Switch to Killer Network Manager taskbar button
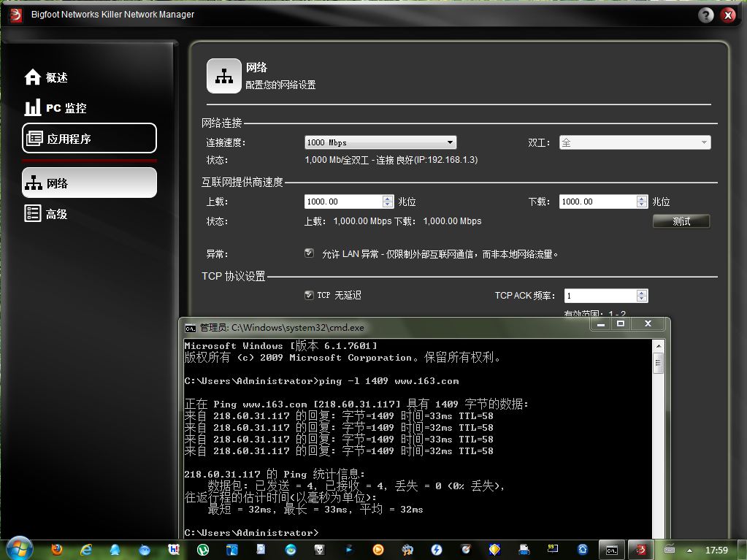 [641, 550]
